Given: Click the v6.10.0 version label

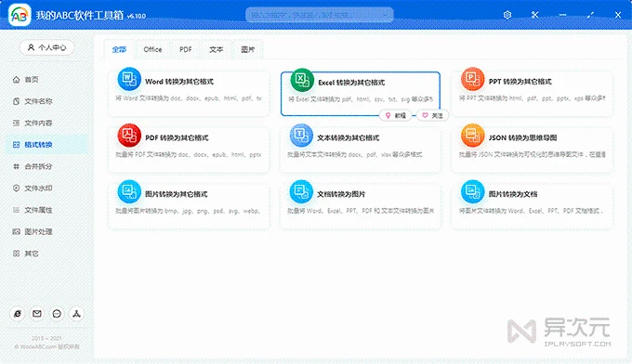Looking at the screenshot, I should pyautogui.click(x=137, y=16).
